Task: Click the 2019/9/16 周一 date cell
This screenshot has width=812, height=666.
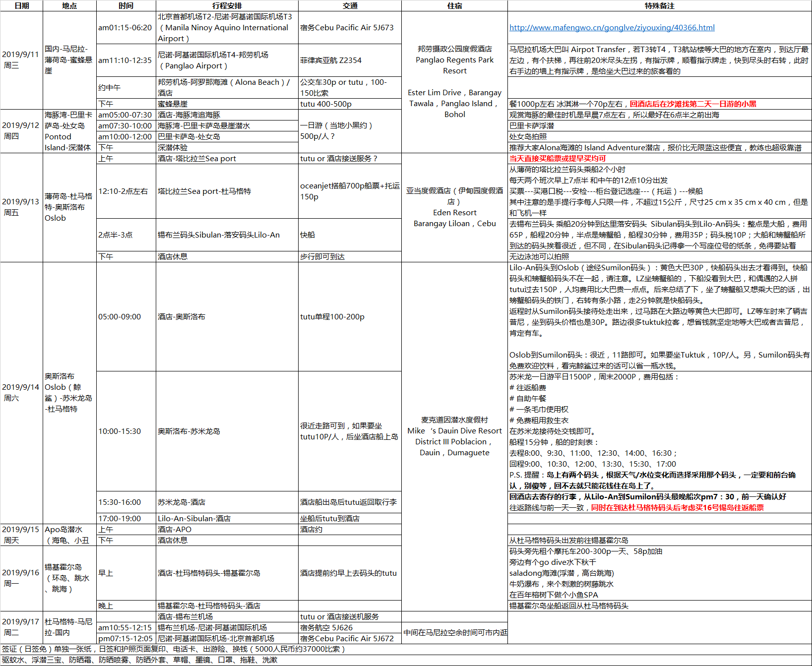Action: (22, 578)
